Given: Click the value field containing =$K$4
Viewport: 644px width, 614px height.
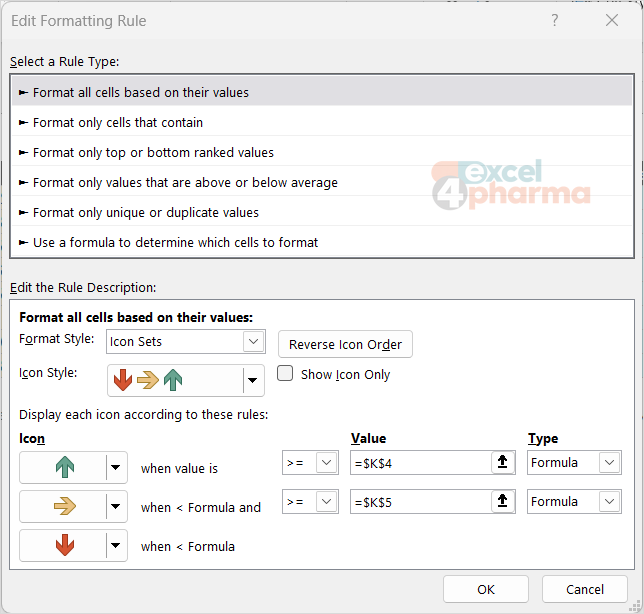Looking at the screenshot, I should [421, 463].
